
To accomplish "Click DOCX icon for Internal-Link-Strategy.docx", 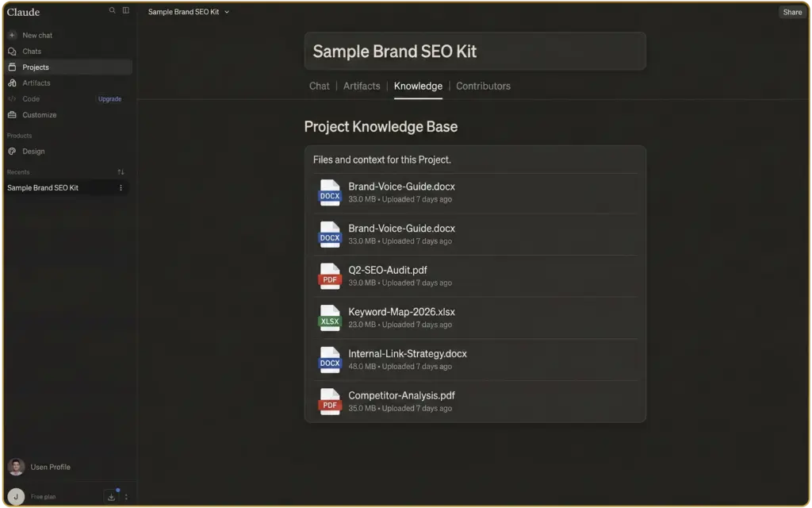I will [x=329, y=360].
